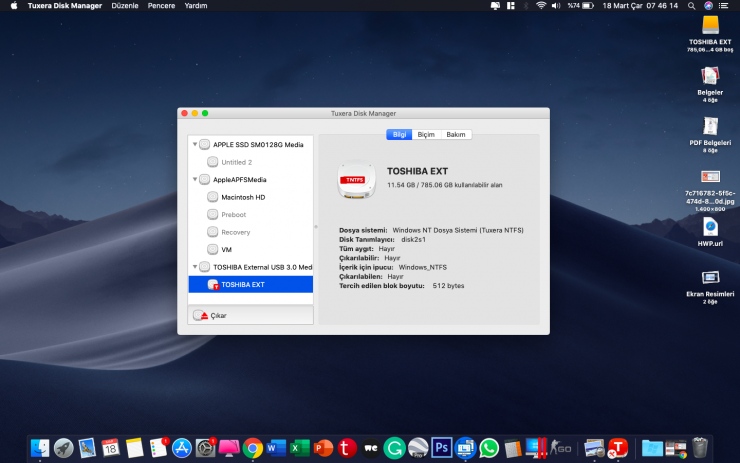Image resolution: width=740 pixels, height=463 pixels.
Task: Click the battery status icon
Action: pyautogui.click(x=588, y=6)
